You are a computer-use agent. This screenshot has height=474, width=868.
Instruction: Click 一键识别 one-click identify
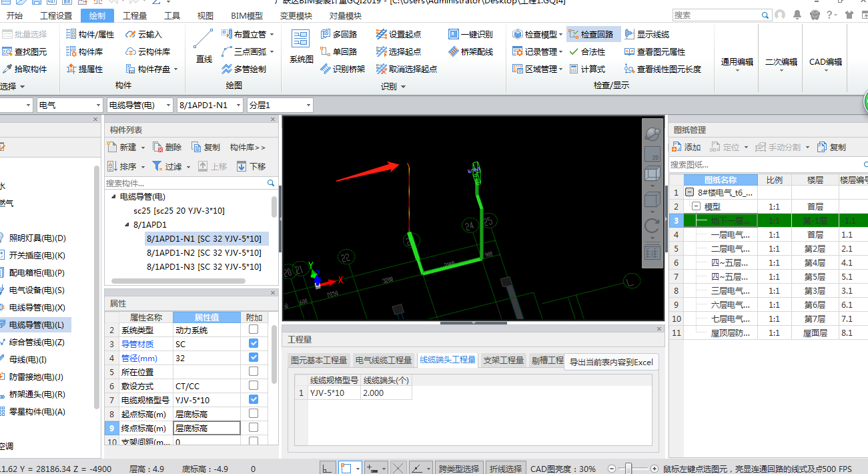click(x=470, y=34)
